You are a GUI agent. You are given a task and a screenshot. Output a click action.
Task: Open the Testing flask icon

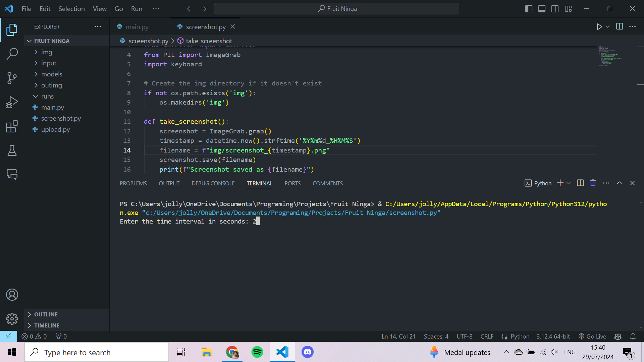[12, 150]
